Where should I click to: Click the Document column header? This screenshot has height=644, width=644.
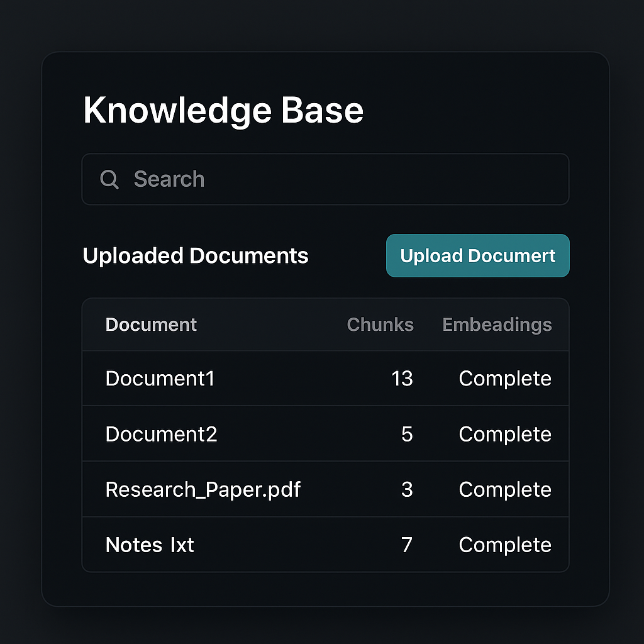click(x=151, y=325)
